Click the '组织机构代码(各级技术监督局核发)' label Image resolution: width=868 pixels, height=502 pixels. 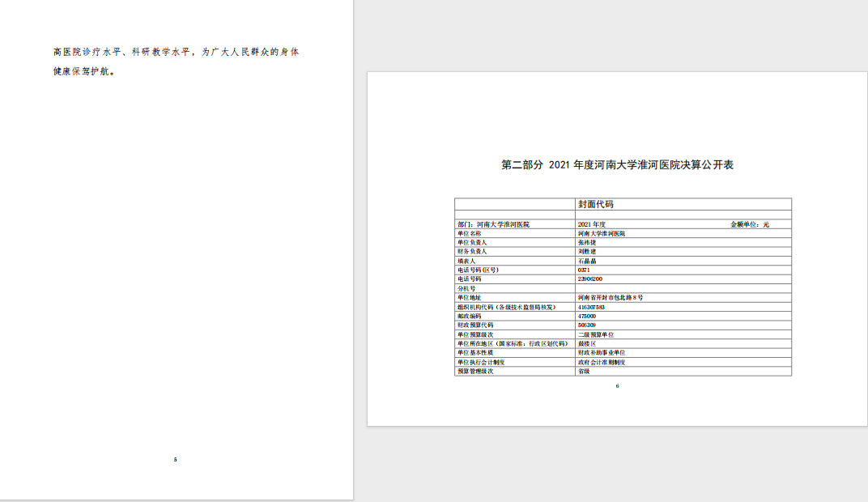(x=507, y=307)
